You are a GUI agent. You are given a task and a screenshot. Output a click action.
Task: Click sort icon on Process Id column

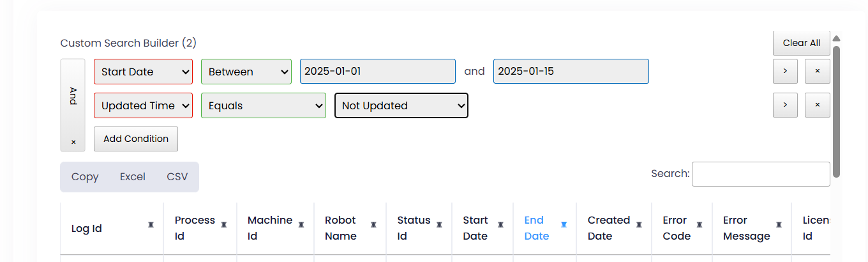[224, 225]
